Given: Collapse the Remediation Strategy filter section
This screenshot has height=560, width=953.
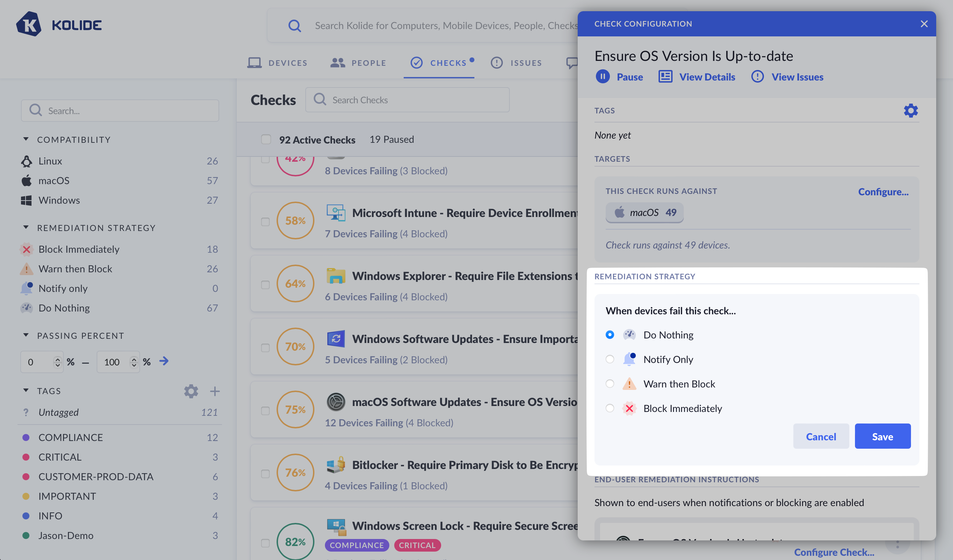Looking at the screenshot, I should click(26, 227).
